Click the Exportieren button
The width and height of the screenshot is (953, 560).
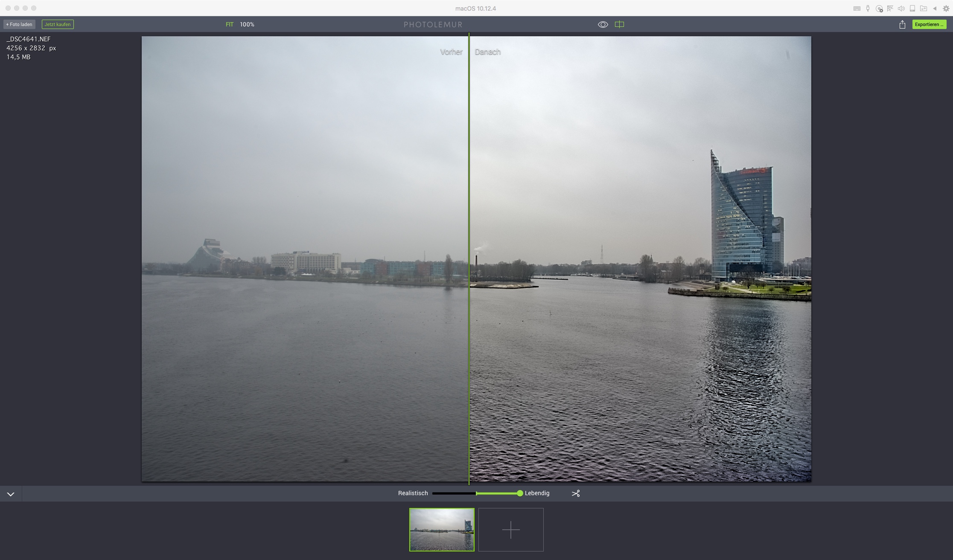929,25
